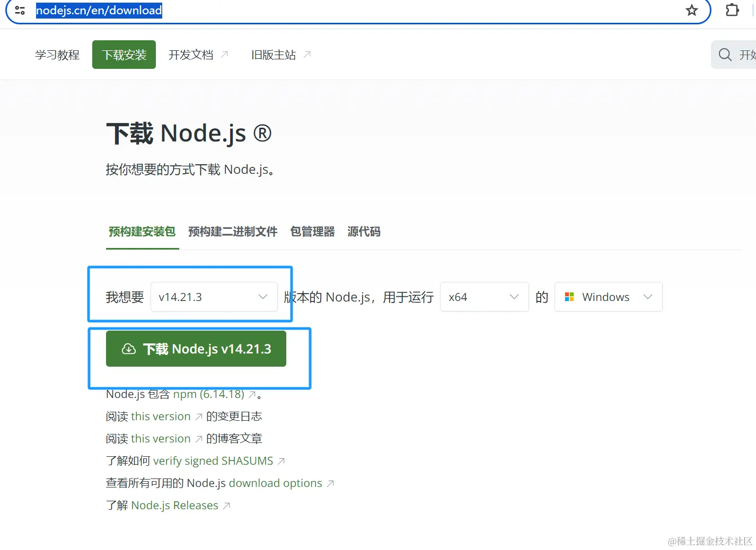Screen dimensions: 756x550
Task: Switch to the 预构建二进制文件 tab
Action: pyautogui.click(x=233, y=232)
